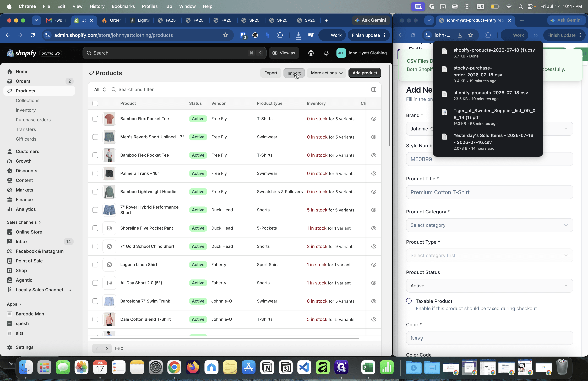The image size is (588, 381).
Task: Open Chrome downloads icon in left window
Action: coord(298,35)
